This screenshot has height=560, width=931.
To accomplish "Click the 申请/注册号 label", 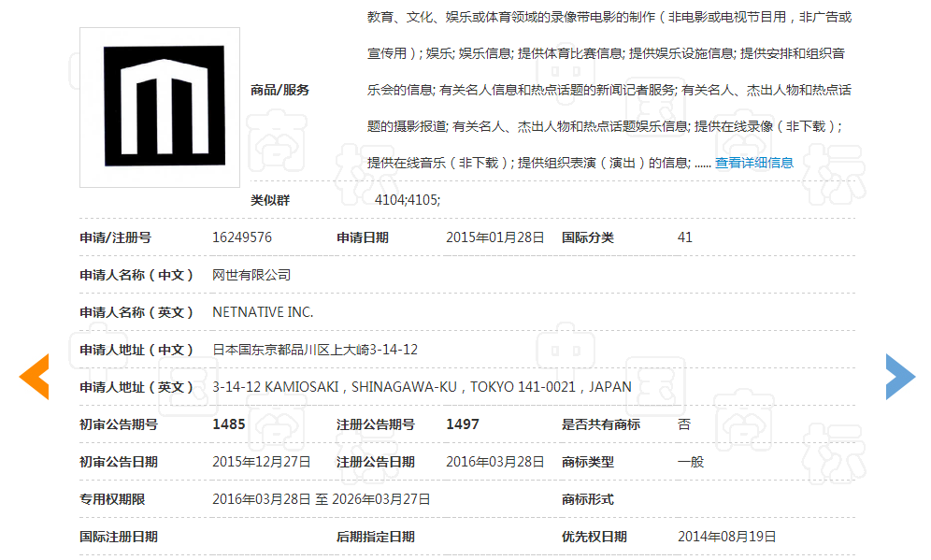I will [x=116, y=237].
